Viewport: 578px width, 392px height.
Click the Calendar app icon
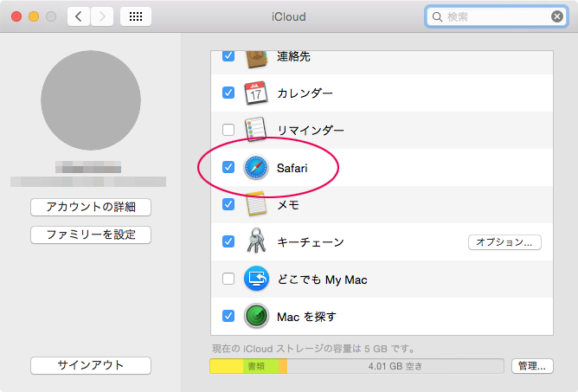point(256,93)
